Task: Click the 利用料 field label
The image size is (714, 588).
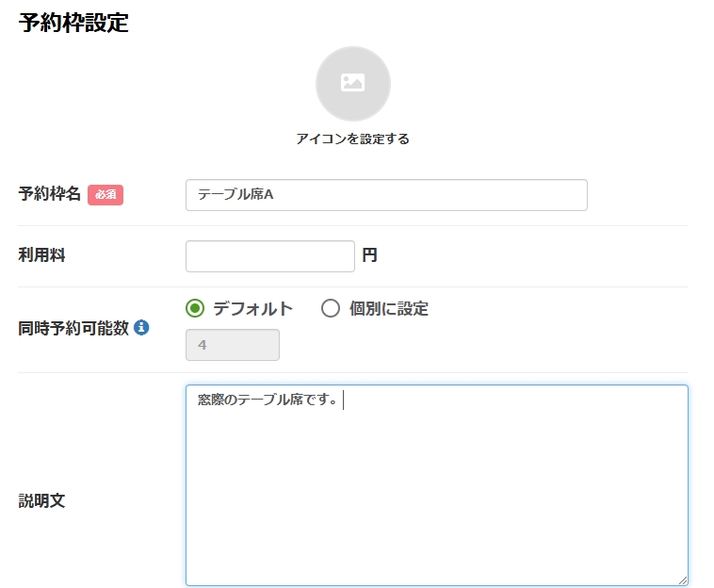Action: [41, 254]
